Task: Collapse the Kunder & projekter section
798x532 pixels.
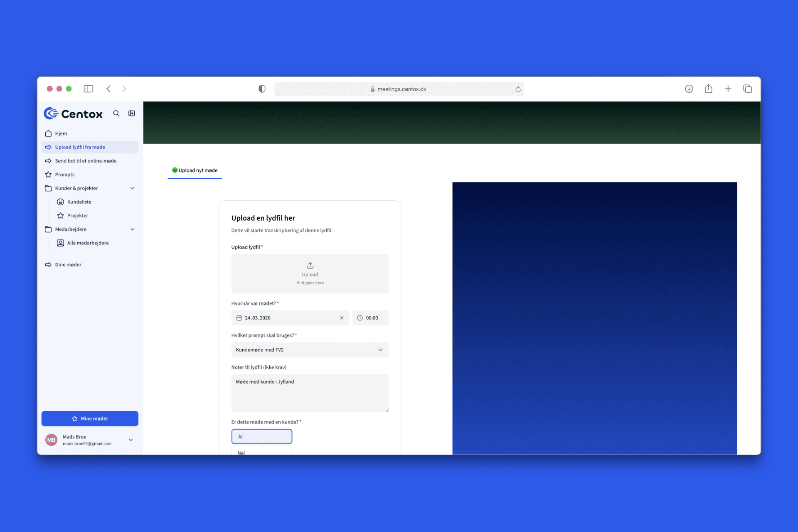Action: pyautogui.click(x=132, y=188)
